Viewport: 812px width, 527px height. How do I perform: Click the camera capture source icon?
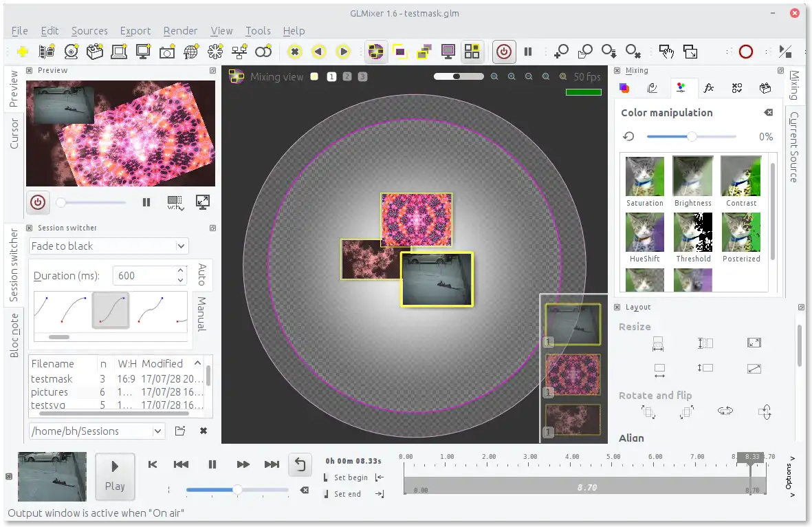tap(167, 52)
